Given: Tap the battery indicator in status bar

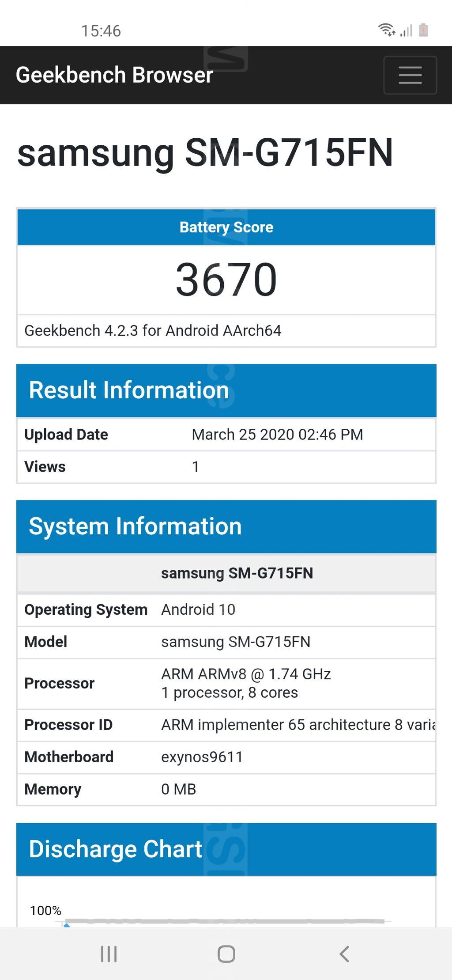Looking at the screenshot, I should [423, 30].
